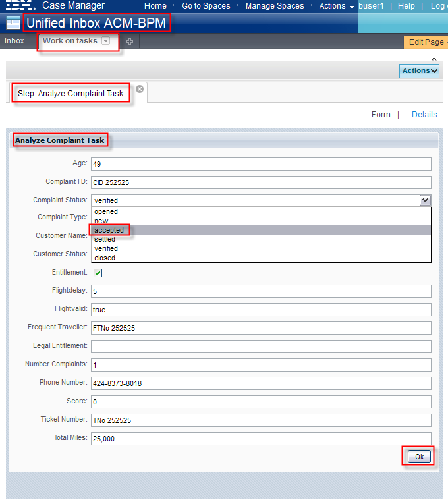Click the Flightdelay field

click(261, 291)
